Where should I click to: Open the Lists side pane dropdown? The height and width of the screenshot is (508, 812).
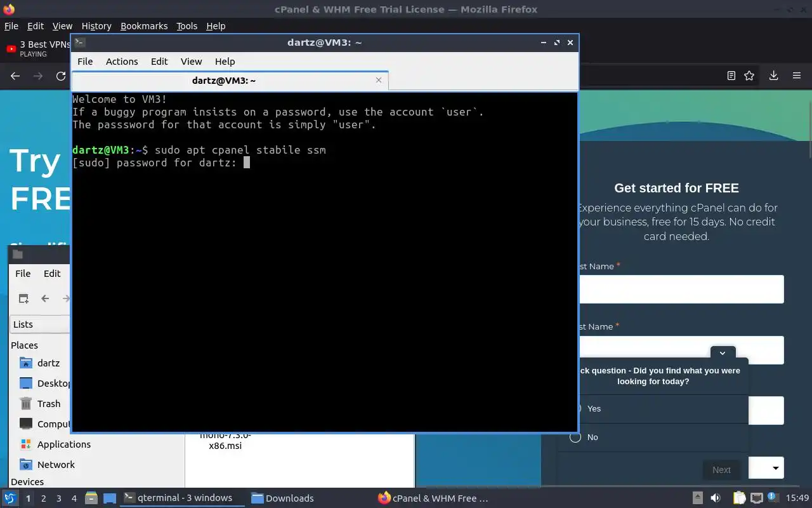[40, 324]
